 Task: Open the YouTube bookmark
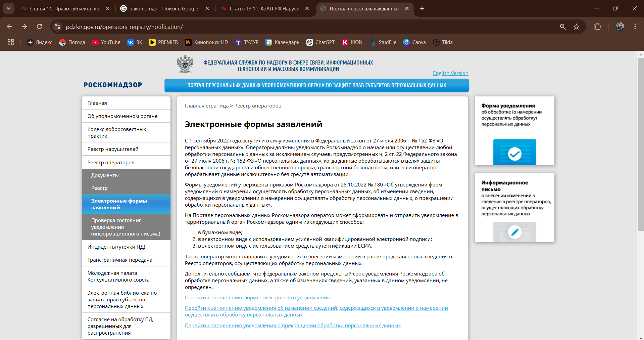(x=106, y=42)
